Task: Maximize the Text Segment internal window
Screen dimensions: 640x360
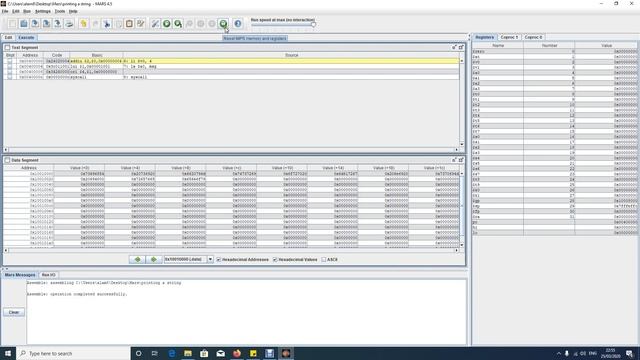Action: [x=461, y=47]
